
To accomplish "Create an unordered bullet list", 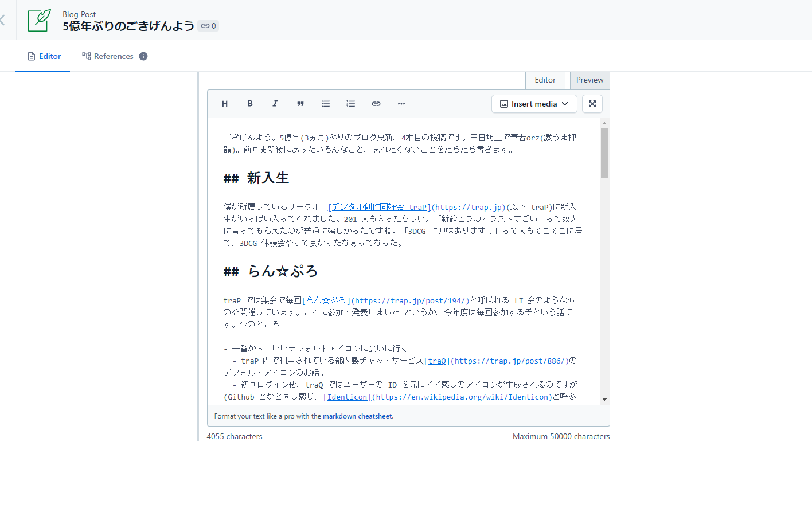I will 326,104.
